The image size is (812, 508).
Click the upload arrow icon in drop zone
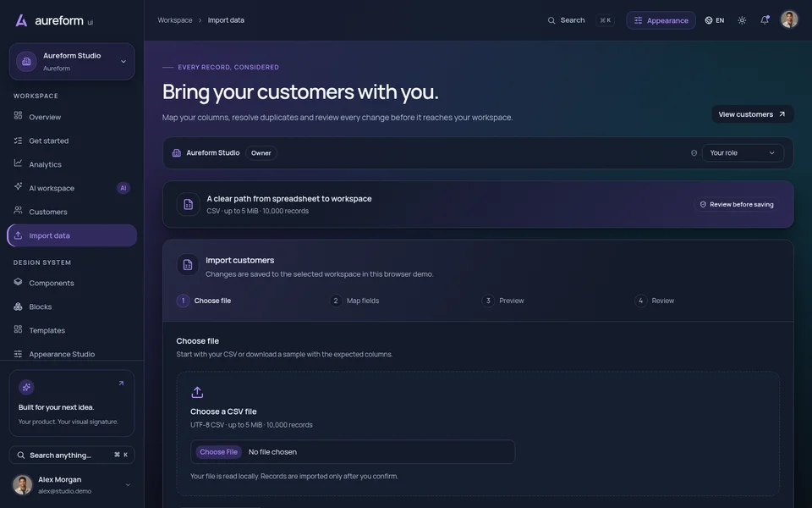[197, 392]
